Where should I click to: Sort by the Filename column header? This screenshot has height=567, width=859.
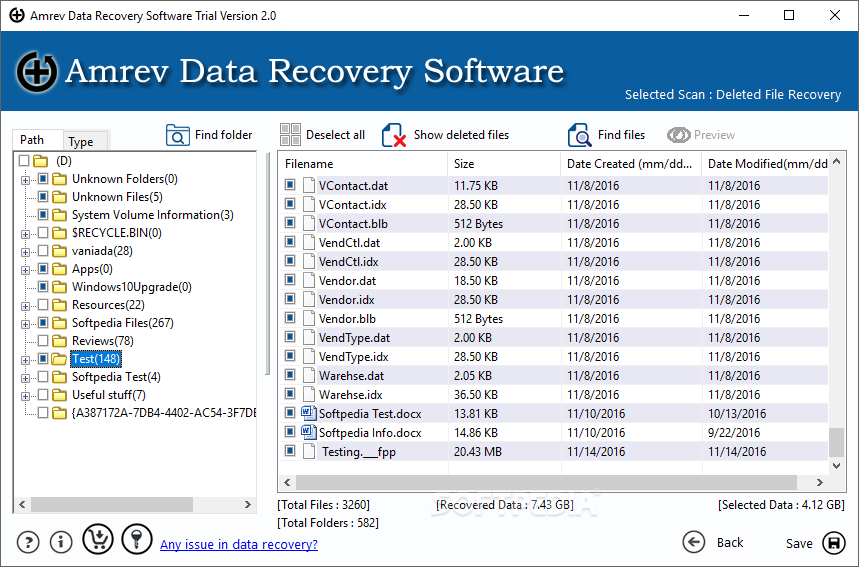(364, 164)
